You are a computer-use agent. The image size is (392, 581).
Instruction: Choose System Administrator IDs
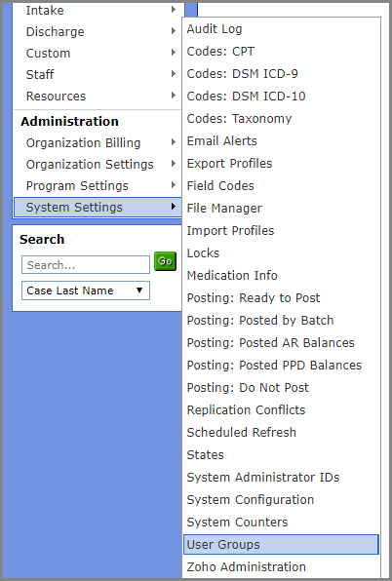click(x=281, y=478)
